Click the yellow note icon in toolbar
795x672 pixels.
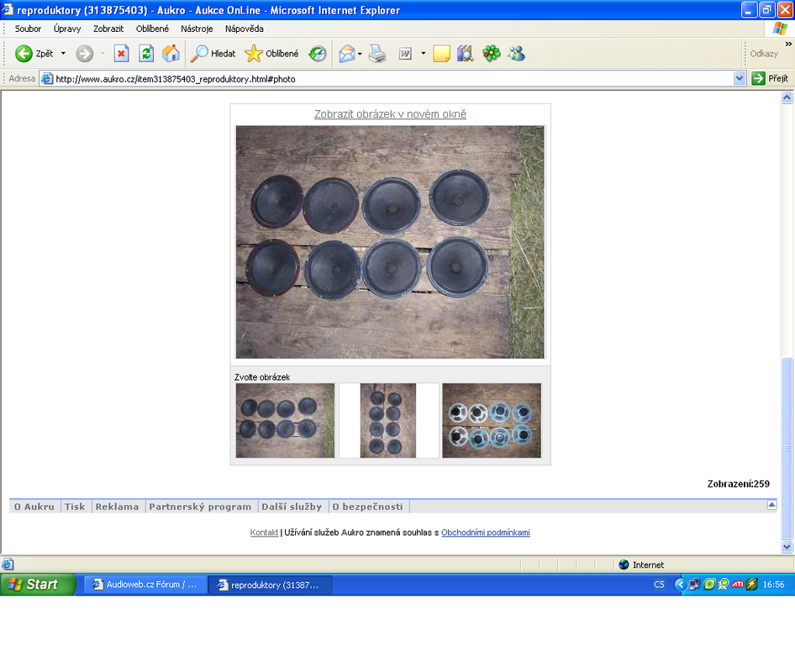(x=441, y=53)
